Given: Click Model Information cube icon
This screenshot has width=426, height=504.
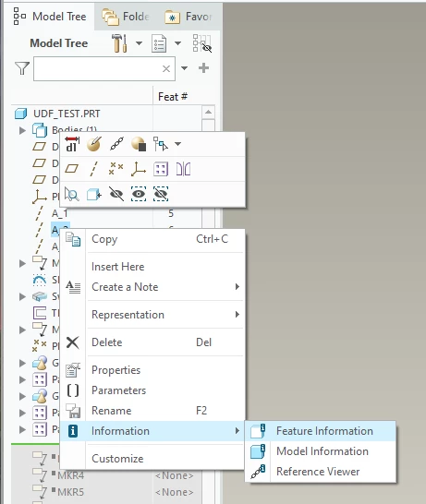Looking at the screenshot, I should 258,451.
